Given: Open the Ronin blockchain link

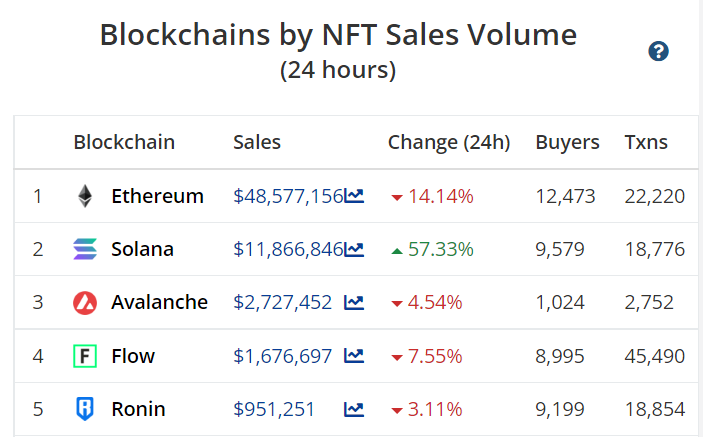Looking at the screenshot, I should [138, 409].
